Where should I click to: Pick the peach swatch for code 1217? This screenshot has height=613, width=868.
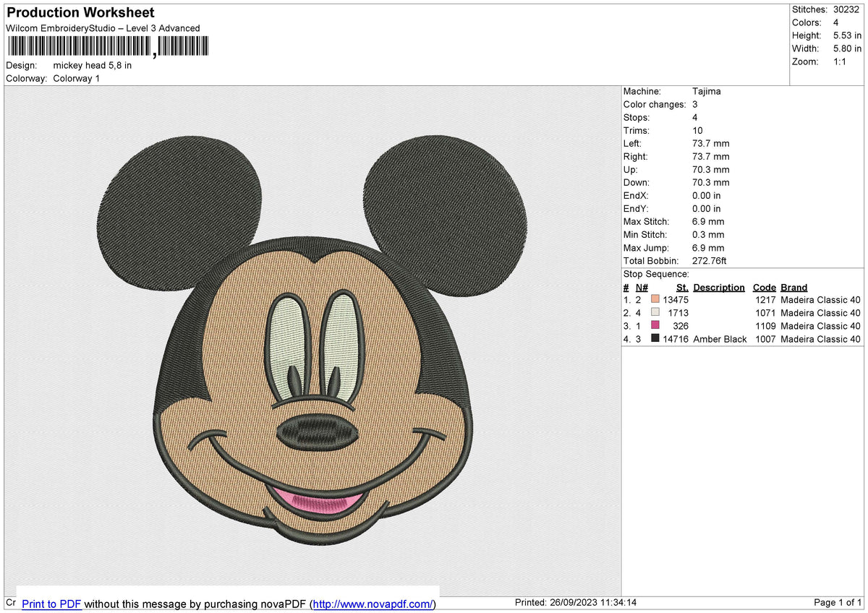655,299
